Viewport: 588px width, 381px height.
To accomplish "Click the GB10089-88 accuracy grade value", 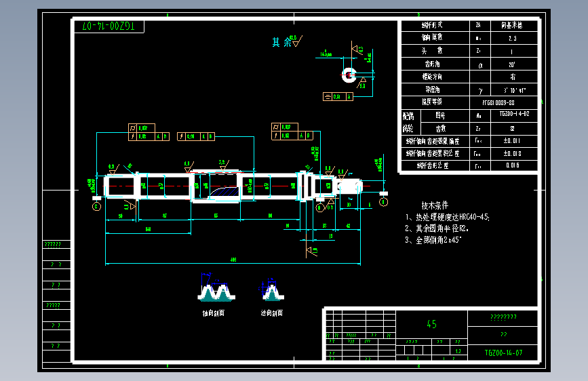I will 498,103.
